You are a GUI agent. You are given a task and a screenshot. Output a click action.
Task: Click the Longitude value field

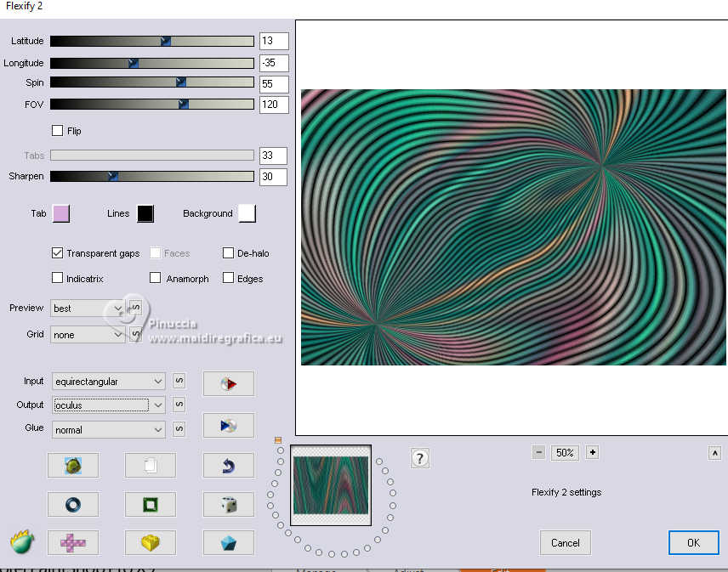click(x=274, y=63)
